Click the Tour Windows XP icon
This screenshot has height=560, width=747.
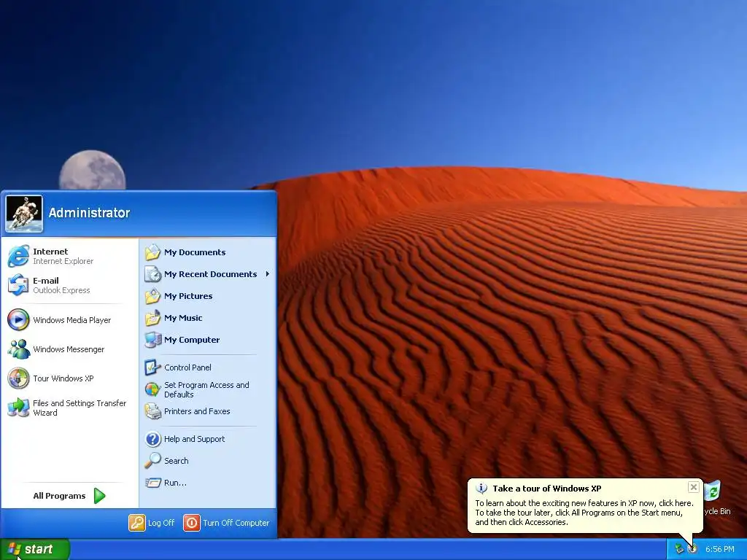pyautogui.click(x=18, y=378)
